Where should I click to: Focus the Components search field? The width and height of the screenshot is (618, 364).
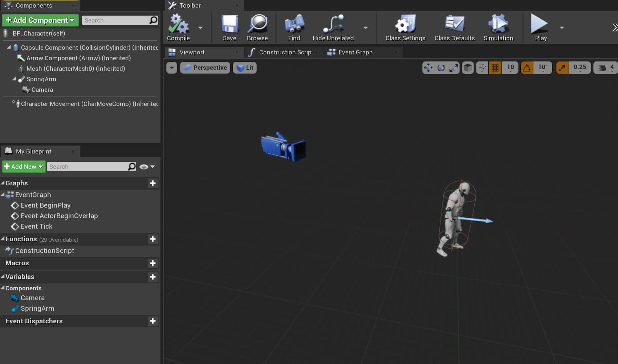[x=115, y=20]
